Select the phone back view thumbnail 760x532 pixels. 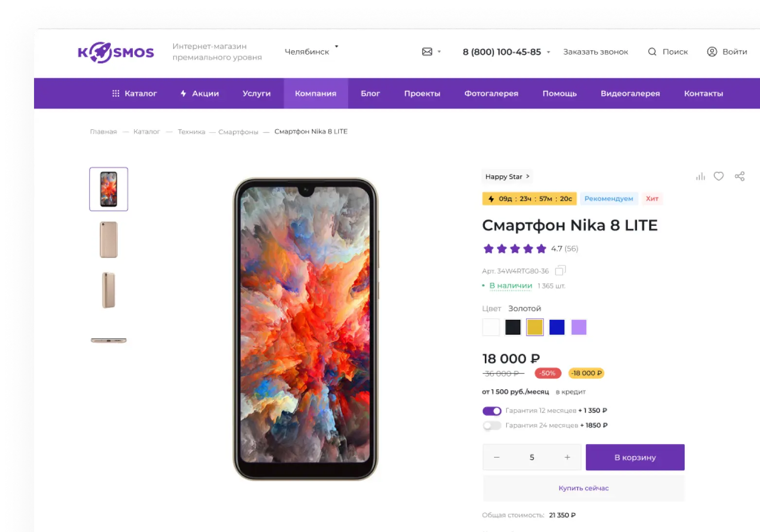(x=108, y=240)
